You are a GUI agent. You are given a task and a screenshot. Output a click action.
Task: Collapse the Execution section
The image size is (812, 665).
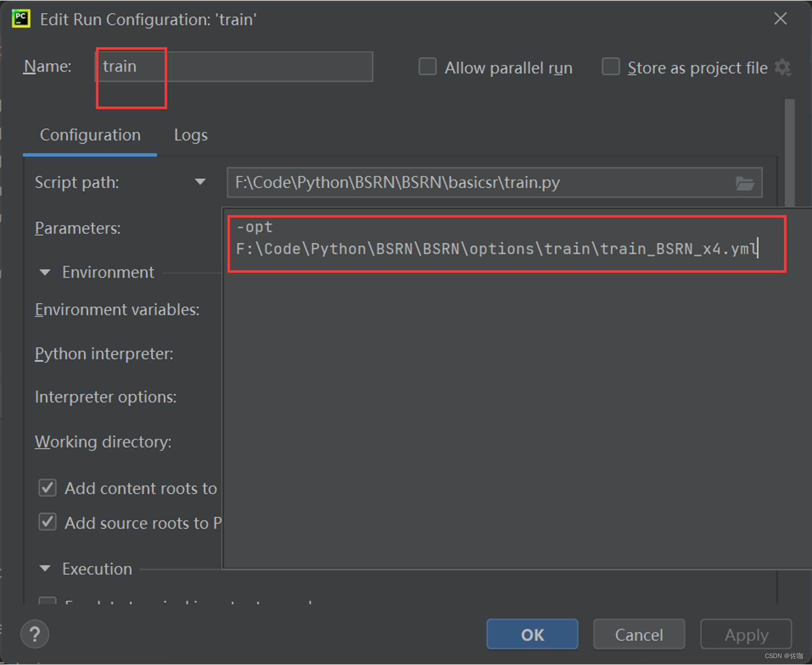tap(45, 569)
